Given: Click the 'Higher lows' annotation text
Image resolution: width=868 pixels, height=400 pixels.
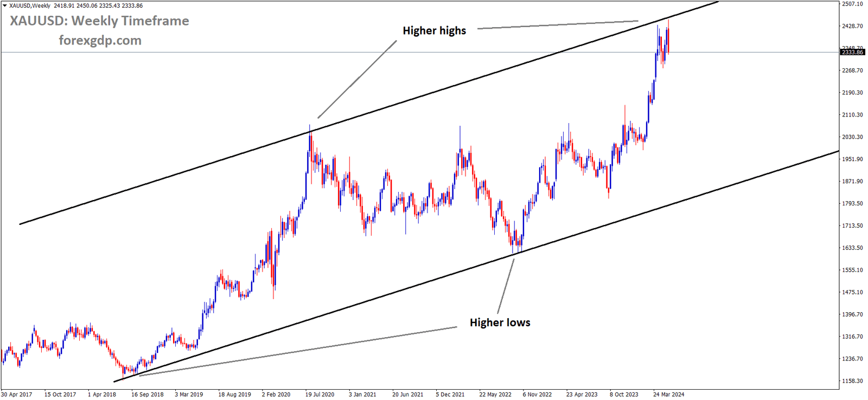Looking at the screenshot, I should click(x=500, y=322).
